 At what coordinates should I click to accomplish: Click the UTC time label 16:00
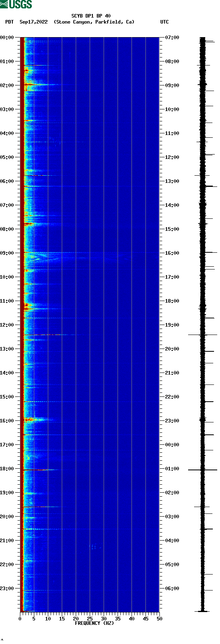click(172, 253)
